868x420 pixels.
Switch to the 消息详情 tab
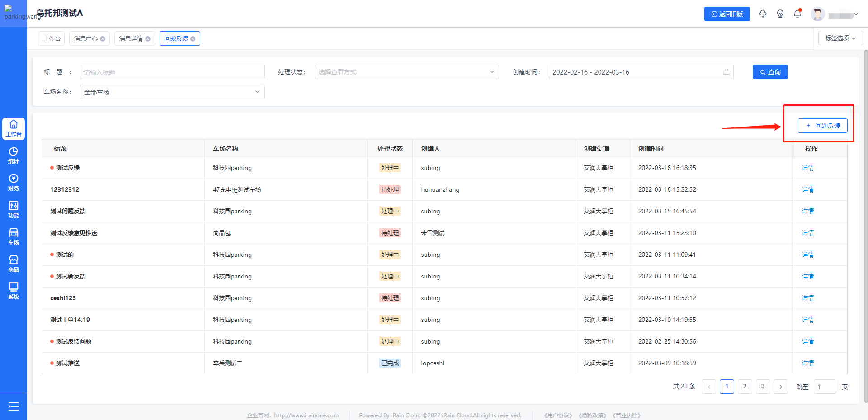pos(131,38)
